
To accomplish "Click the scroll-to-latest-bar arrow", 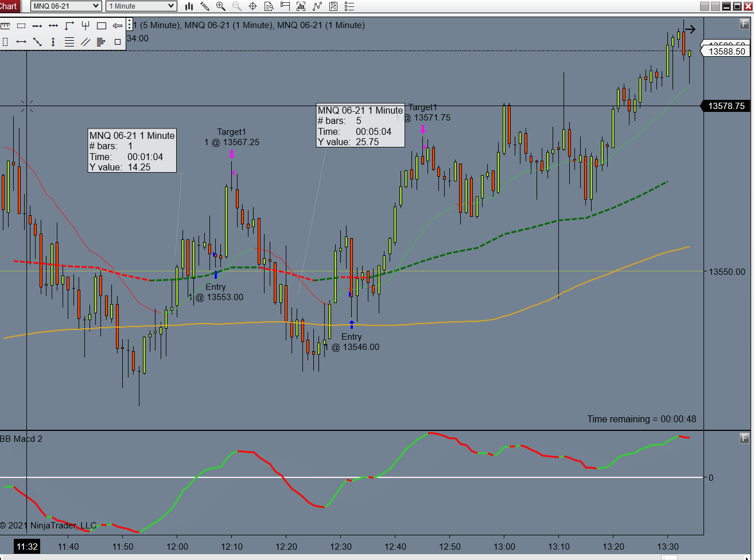I will click(x=689, y=29).
